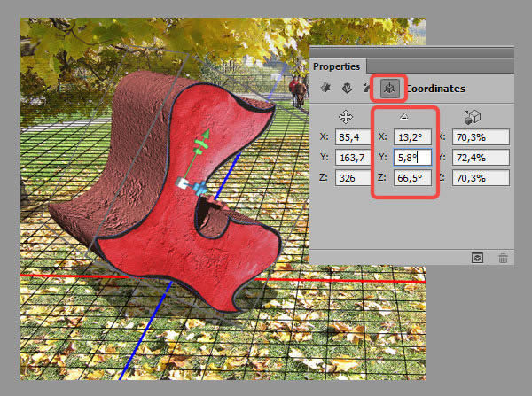
Task: Edit the X position field 85,4
Action: (x=351, y=137)
